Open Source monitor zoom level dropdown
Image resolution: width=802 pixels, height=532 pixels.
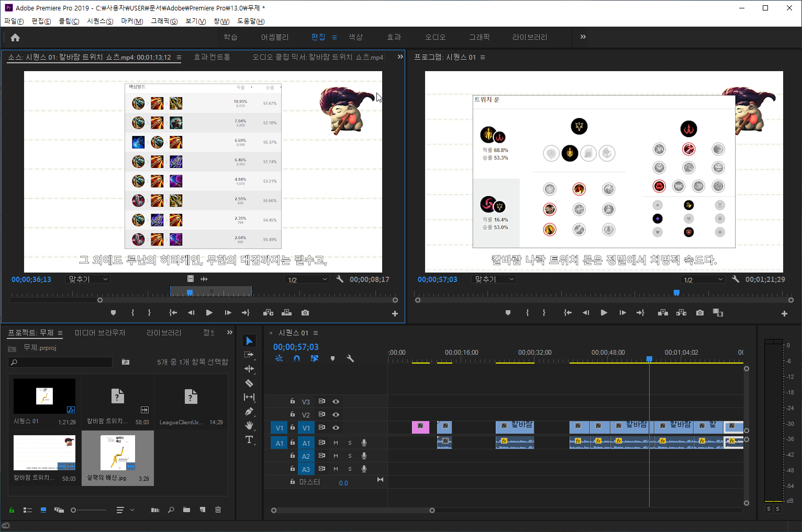point(87,279)
